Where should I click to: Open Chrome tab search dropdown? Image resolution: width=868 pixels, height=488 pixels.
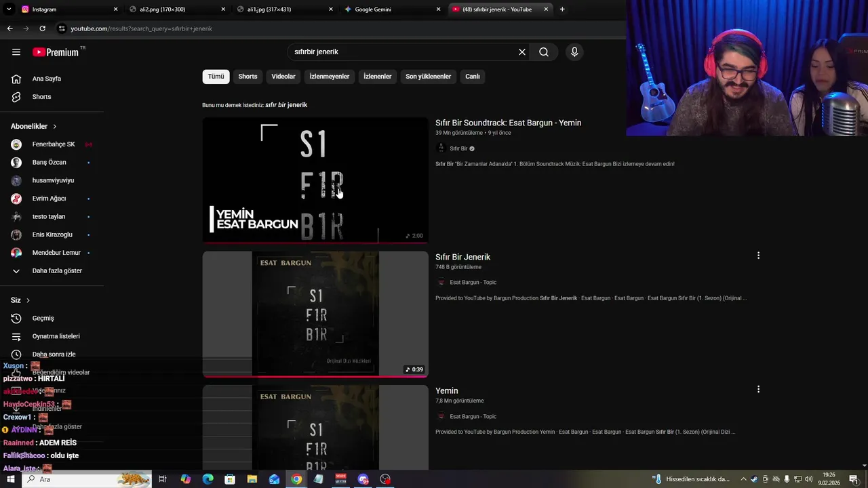coord(9,9)
